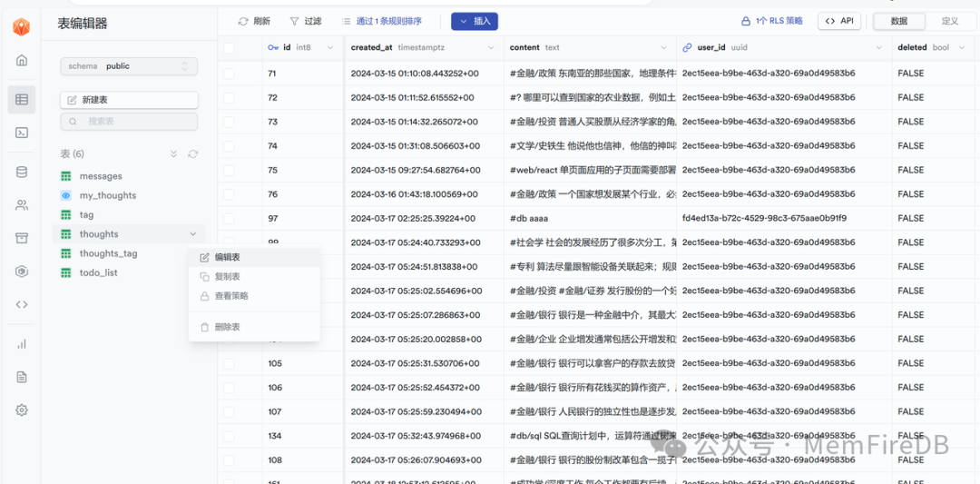This screenshot has height=484, width=980.
Task: Open the database sidebar icon
Action: 21,172
